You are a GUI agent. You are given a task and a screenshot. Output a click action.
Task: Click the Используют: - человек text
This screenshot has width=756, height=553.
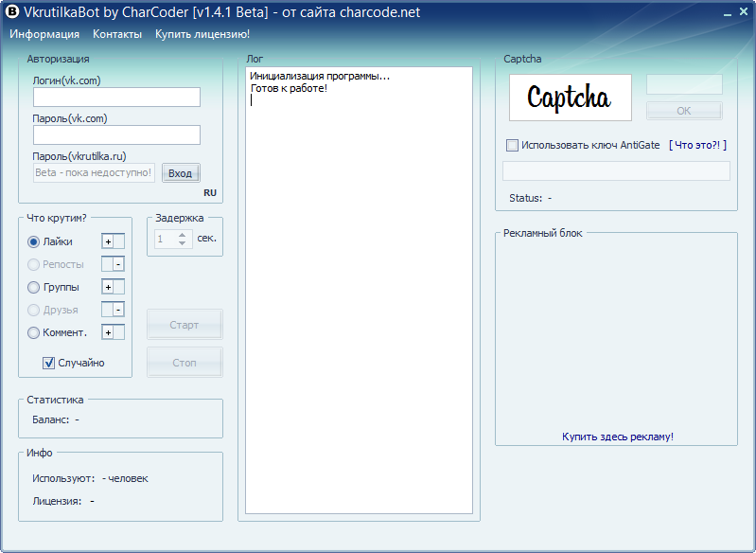click(x=90, y=479)
